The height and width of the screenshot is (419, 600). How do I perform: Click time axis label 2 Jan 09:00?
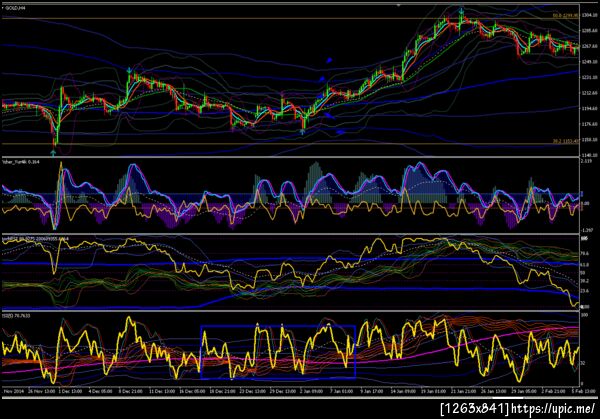click(x=311, y=391)
